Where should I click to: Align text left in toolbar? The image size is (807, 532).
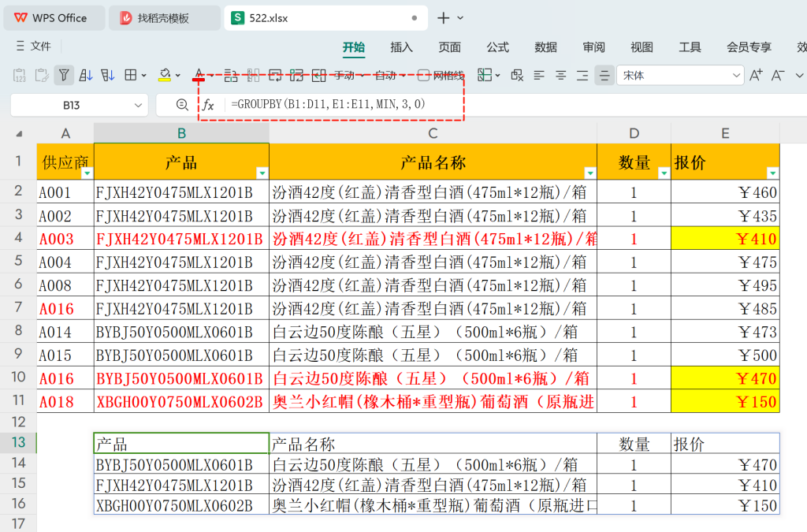click(539, 76)
